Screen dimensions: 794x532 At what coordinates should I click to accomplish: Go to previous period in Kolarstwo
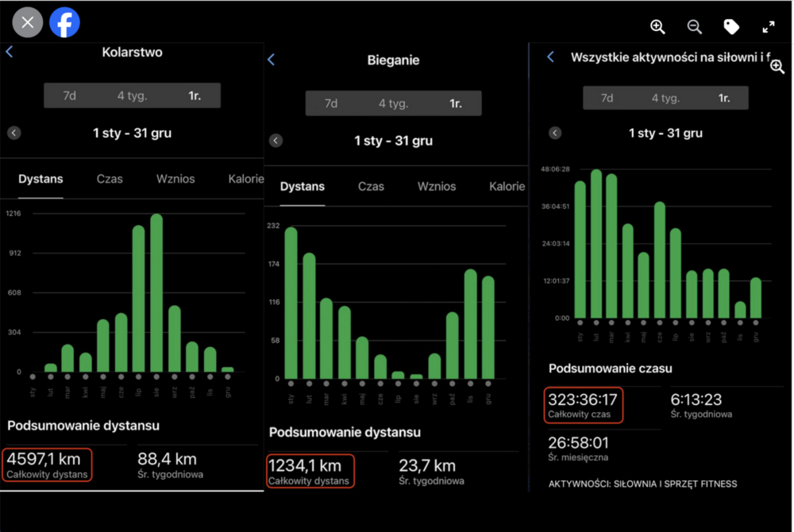pos(14,133)
